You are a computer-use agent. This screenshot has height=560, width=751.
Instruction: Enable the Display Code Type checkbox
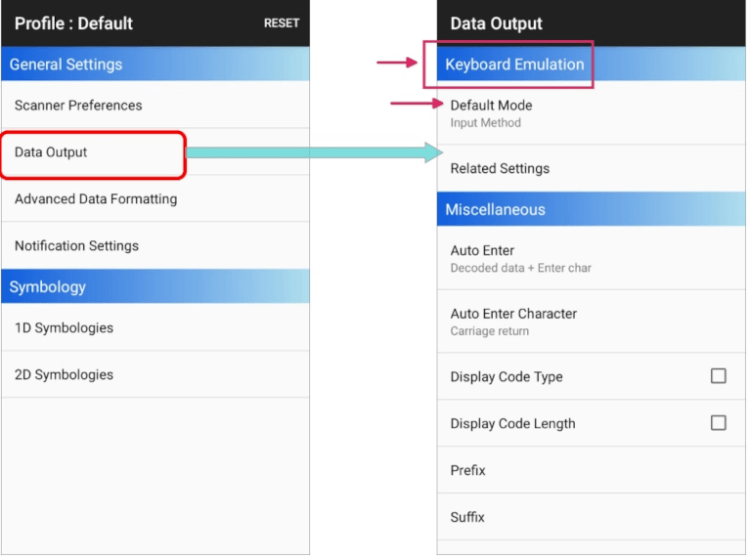[719, 376]
